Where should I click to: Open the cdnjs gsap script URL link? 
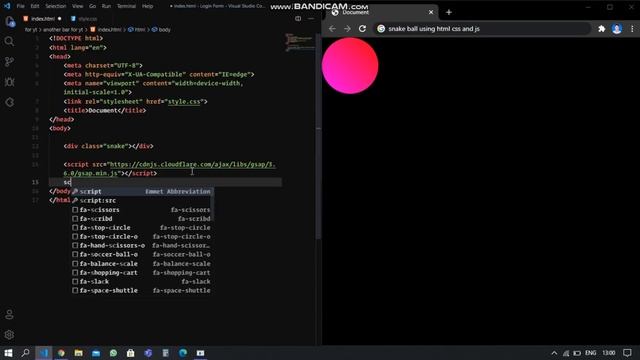[193, 164]
